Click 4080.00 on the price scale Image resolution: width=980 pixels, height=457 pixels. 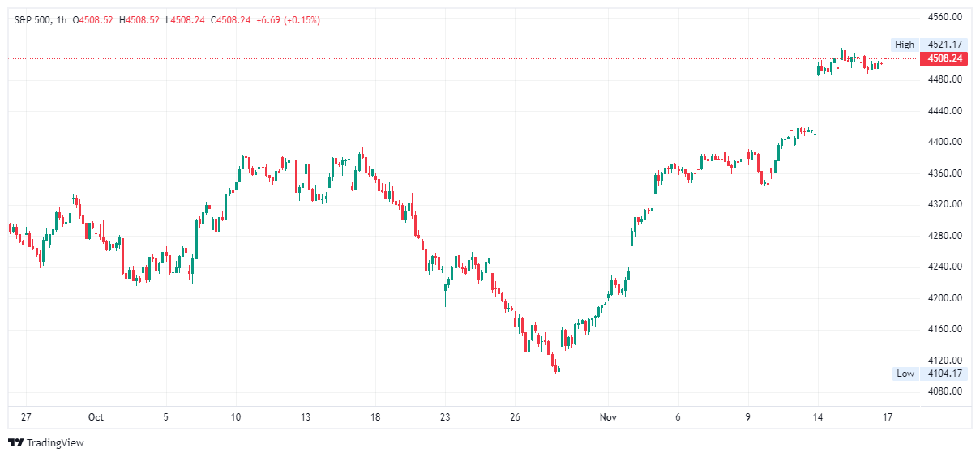[x=945, y=391]
